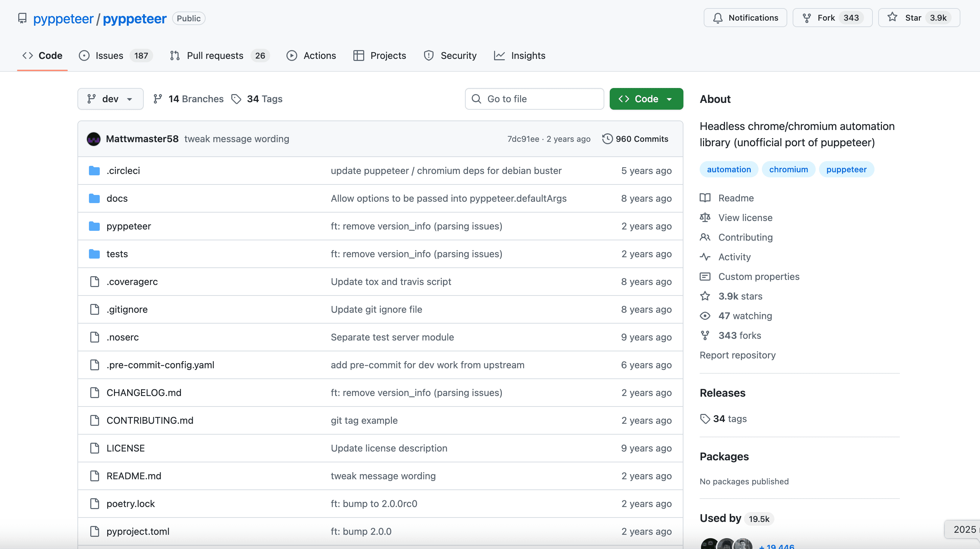This screenshot has height=549, width=980.
Task: Click the View license scales icon
Action: [705, 217]
